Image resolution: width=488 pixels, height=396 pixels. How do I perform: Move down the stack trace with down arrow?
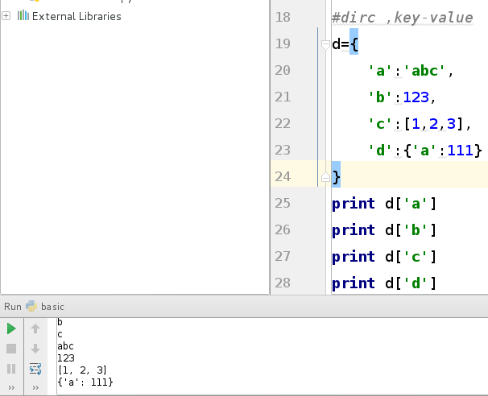coord(35,349)
